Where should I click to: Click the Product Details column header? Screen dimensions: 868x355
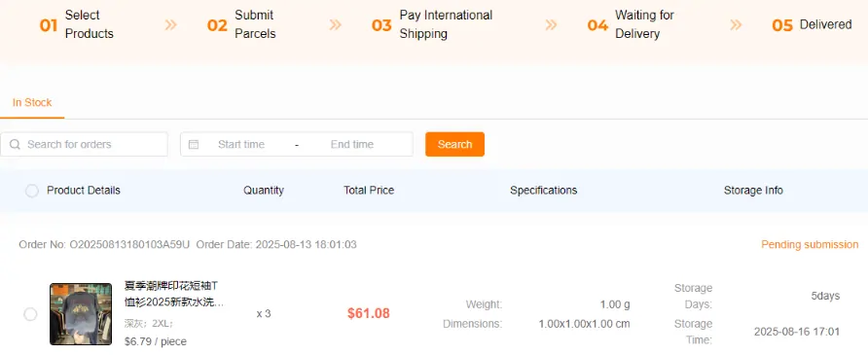click(x=84, y=191)
